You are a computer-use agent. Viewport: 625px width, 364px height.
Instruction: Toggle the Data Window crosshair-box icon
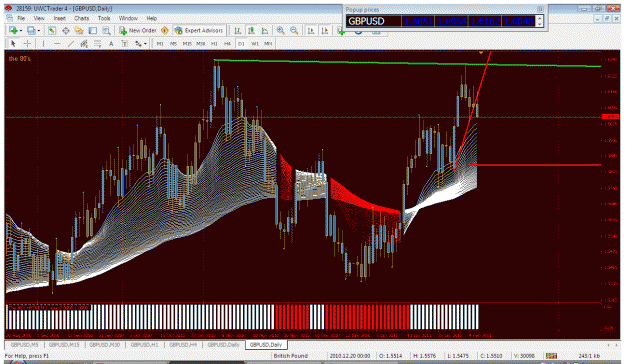click(x=66, y=30)
